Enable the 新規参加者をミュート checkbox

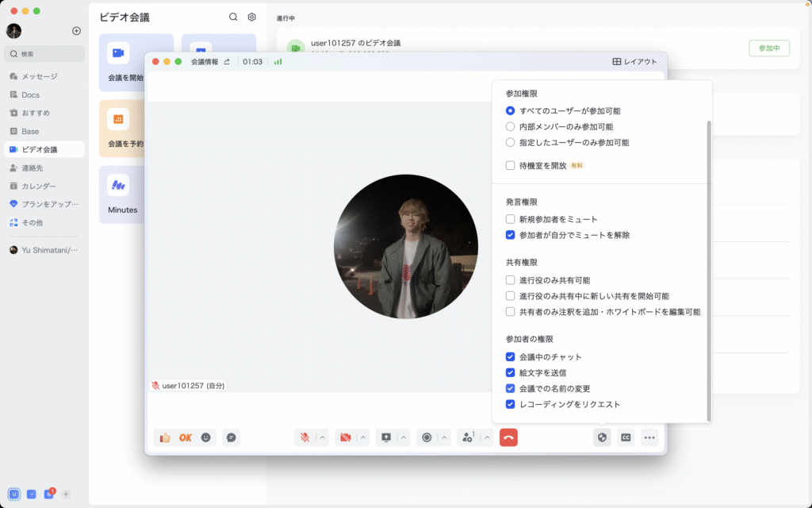pyautogui.click(x=511, y=219)
